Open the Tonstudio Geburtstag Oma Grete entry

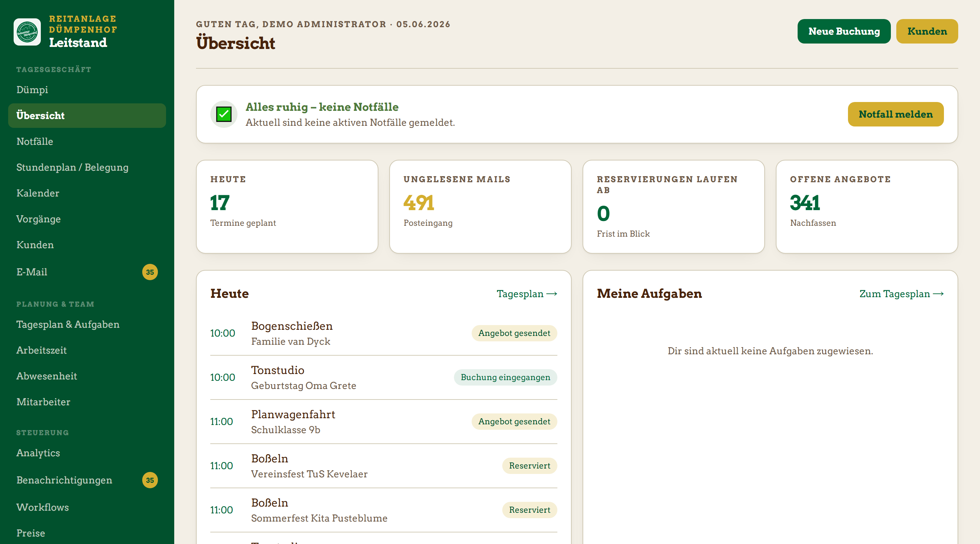coord(383,377)
